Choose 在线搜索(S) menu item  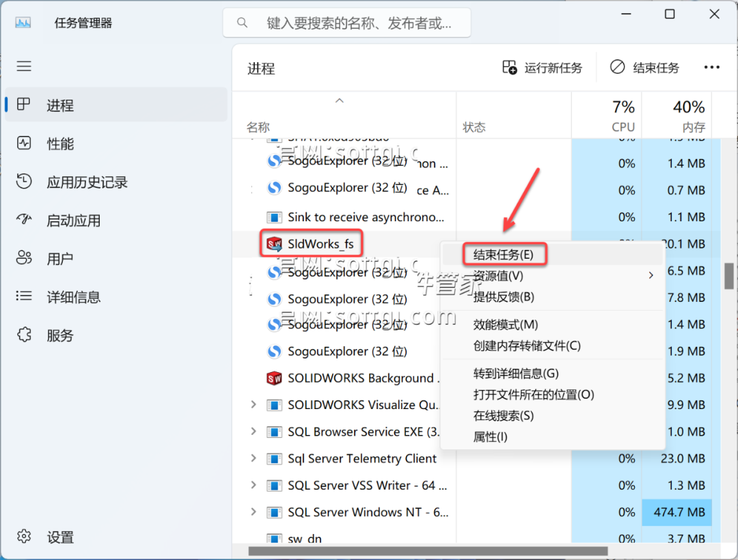(x=553, y=416)
